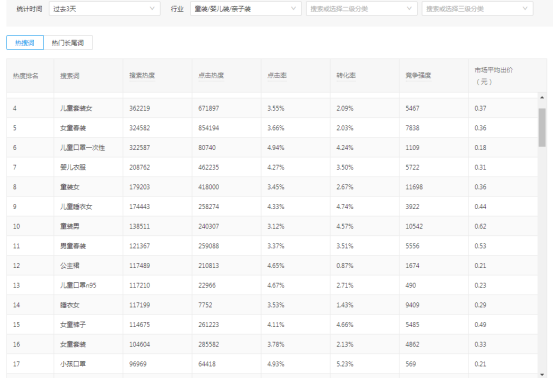Viewport: 553px width, 378px height.
Task: Click the table scrollbar down arrow
Action: tap(542, 374)
